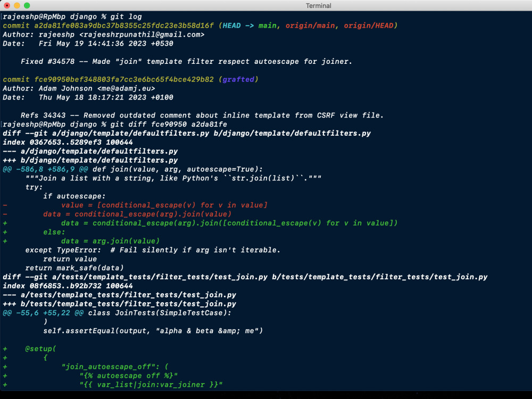The height and width of the screenshot is (399, 532).
Task: Select commit hash a2da81fe083a9dbc37b8355c25fdc23e3b58d16f
Action: [x=124, y=26]
